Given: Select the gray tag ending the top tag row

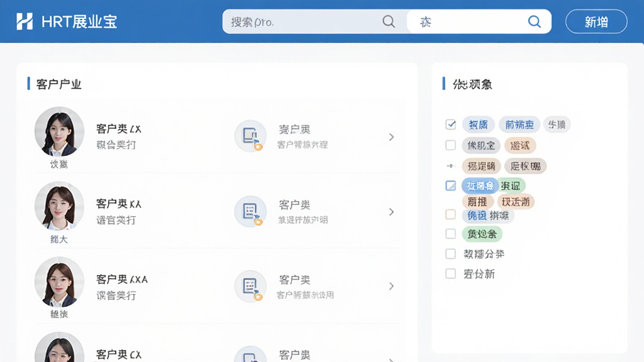Looking at the screenshot, I should pos(557,124).
